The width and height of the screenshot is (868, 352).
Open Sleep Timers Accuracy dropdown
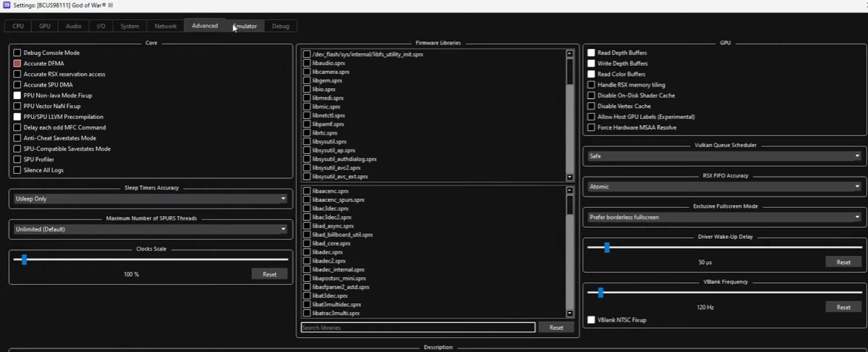tap(150, 199)
